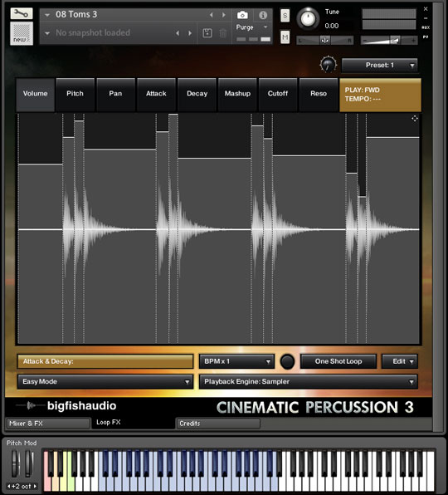Close the instrument with the X button

click(426, 9)
